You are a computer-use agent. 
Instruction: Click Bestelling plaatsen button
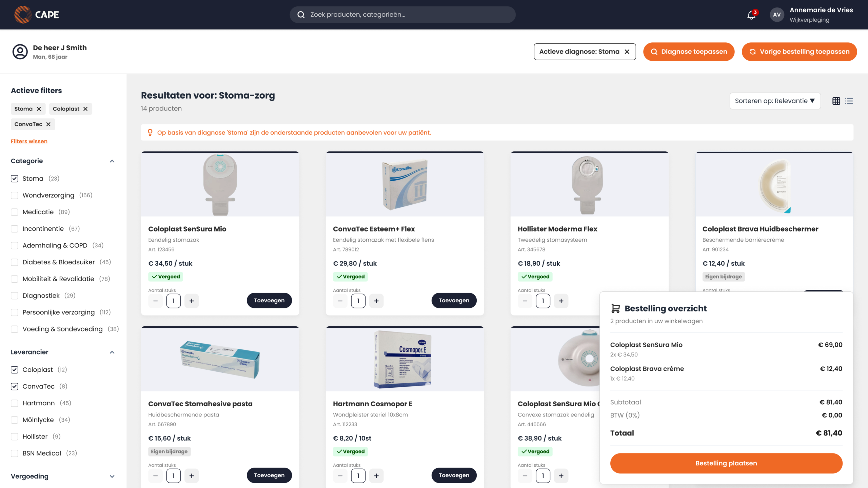tap(726, 463)
